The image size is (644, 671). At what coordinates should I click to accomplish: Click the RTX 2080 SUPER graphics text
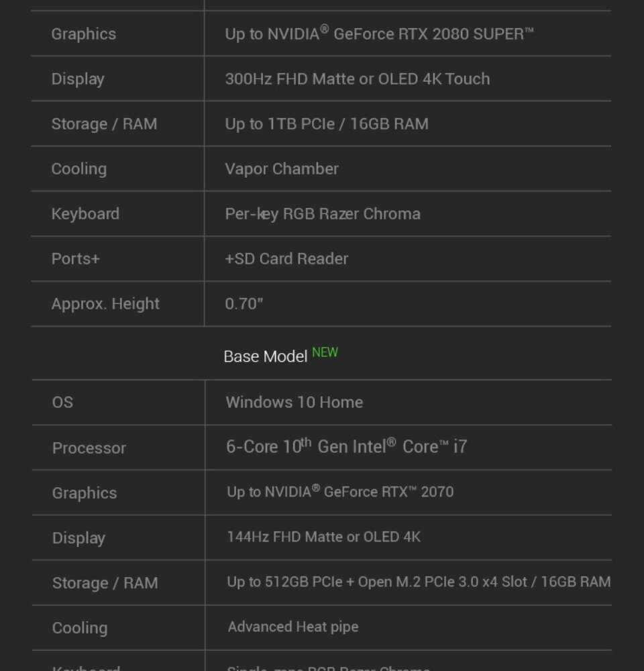tap(379, 34)
